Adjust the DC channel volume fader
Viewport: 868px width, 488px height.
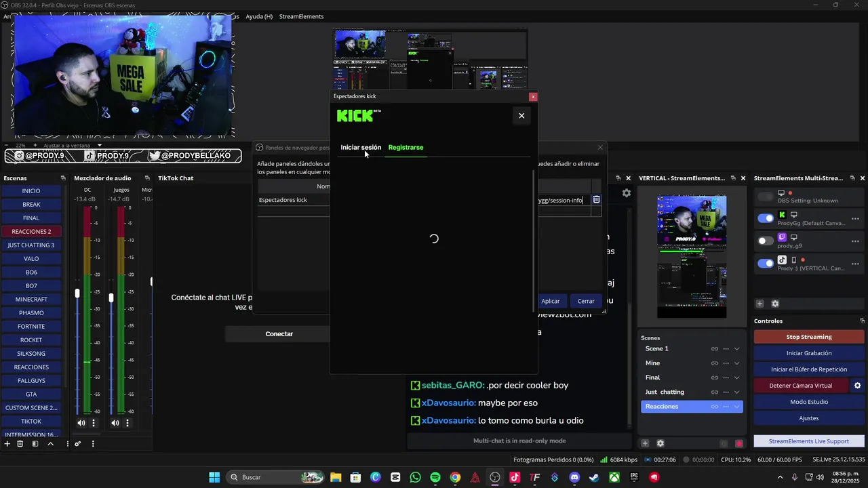(x=77, y=293)
